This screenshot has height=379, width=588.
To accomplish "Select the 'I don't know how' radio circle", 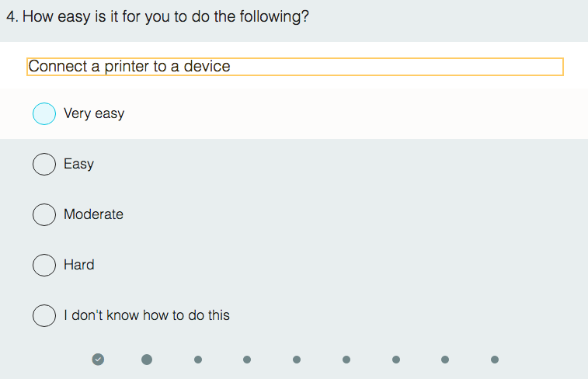I will [44, 315].
